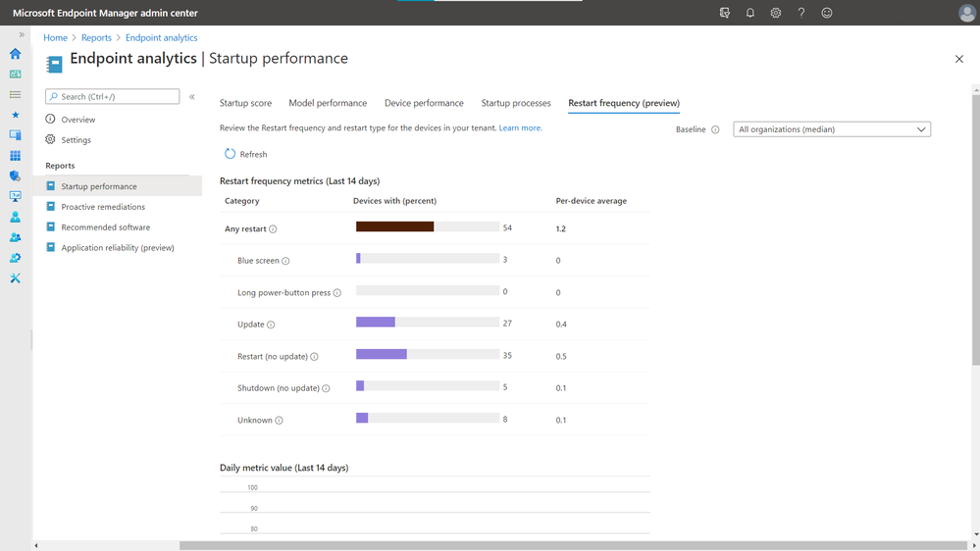Open notifications bell icon
Viewport: 980px width, 551px height.
(750, 13)
